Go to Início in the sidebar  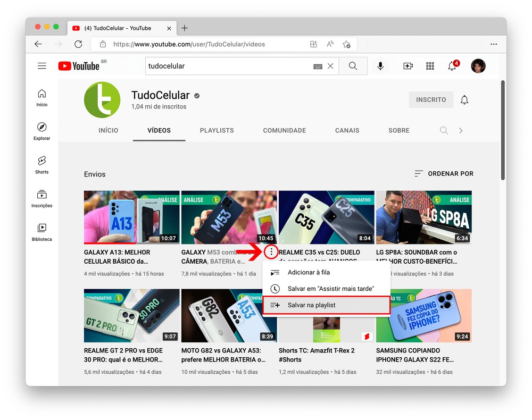pos(41,98)
